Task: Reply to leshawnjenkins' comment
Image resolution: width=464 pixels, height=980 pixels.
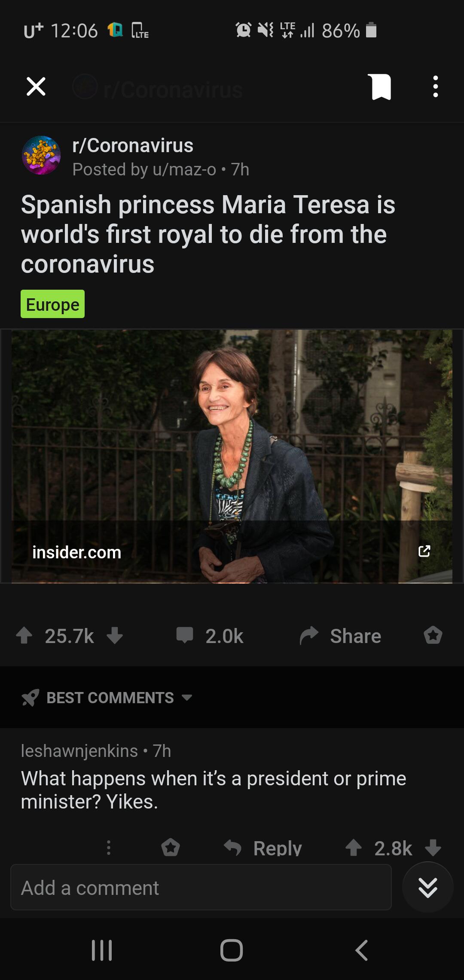Action: [x=263, y=848]
